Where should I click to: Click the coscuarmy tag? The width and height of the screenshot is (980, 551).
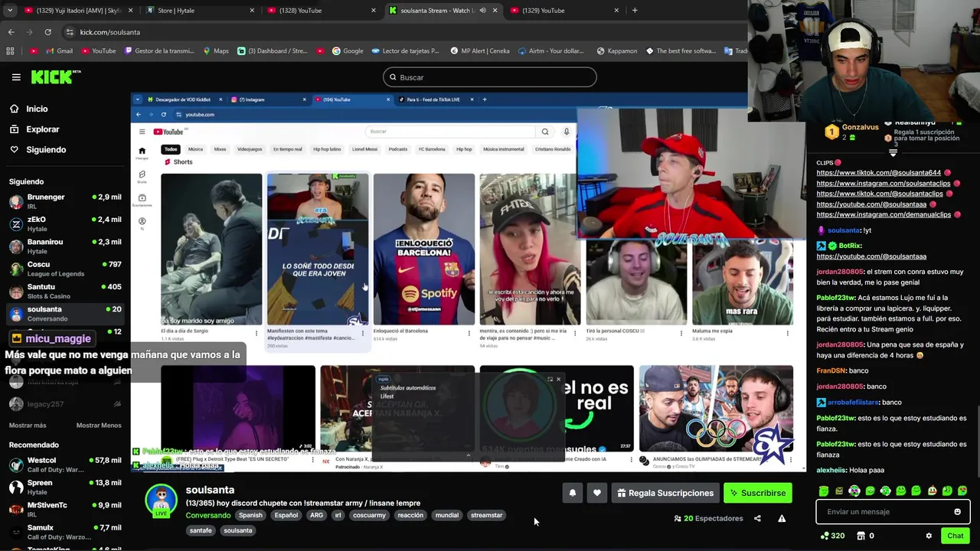click(369, 516)
